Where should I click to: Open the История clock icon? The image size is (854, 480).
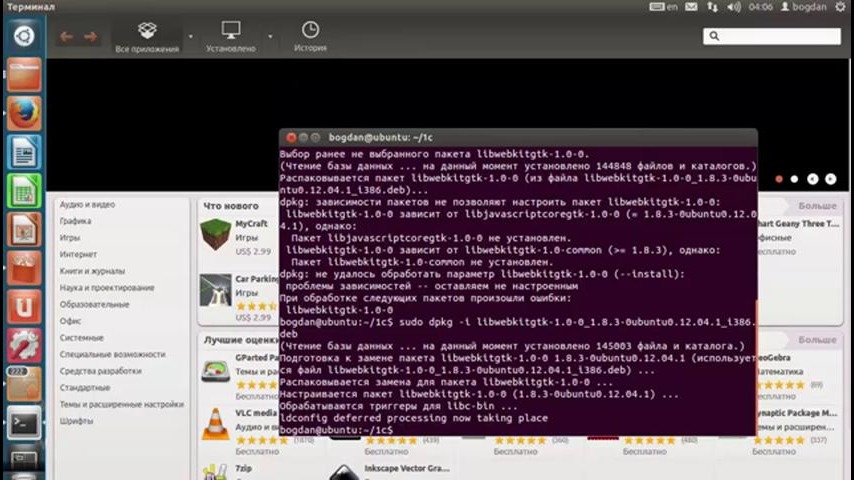click(x=310, y=31)
